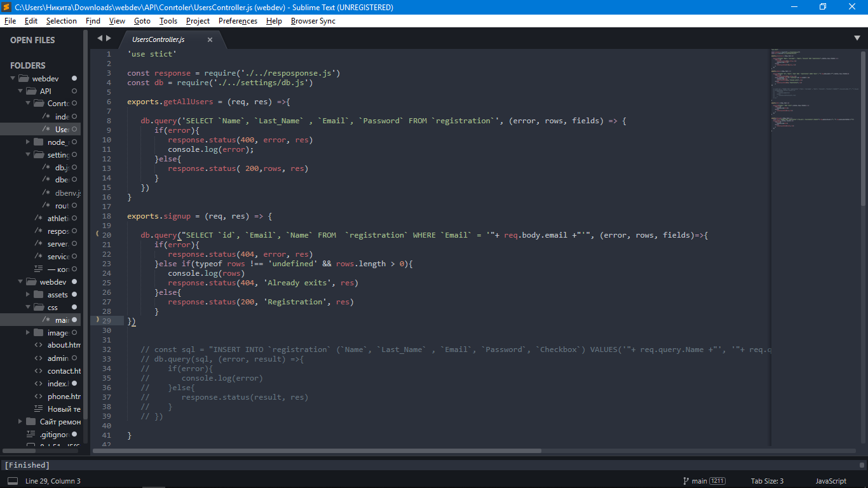Viewport: 868px width, 488px height.
Task: Click the text file icon beside .gitignore
Action: coord(31,435)
